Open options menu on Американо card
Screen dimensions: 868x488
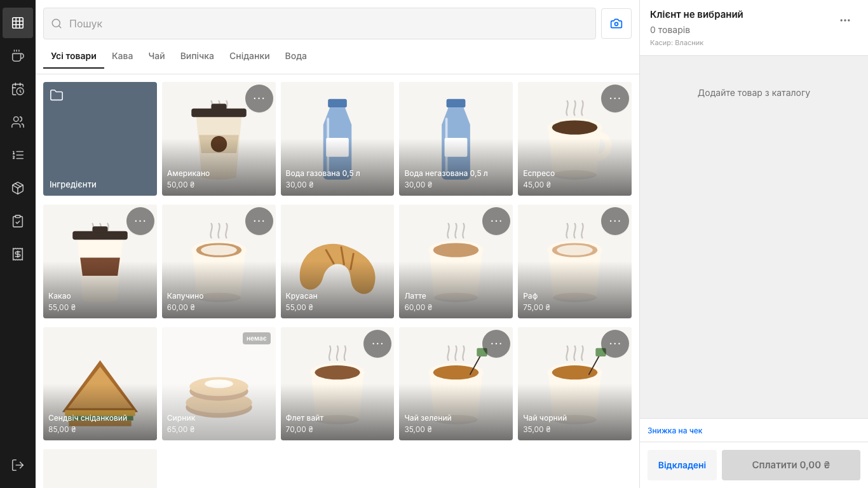pyautogui.click(x=259, y=98)
